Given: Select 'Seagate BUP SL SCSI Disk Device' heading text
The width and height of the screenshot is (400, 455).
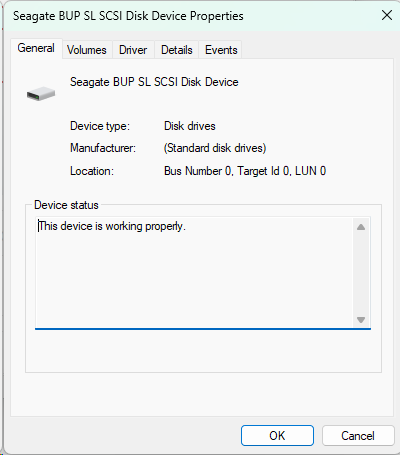Looking at the screenshot, I should coord(154,82).
